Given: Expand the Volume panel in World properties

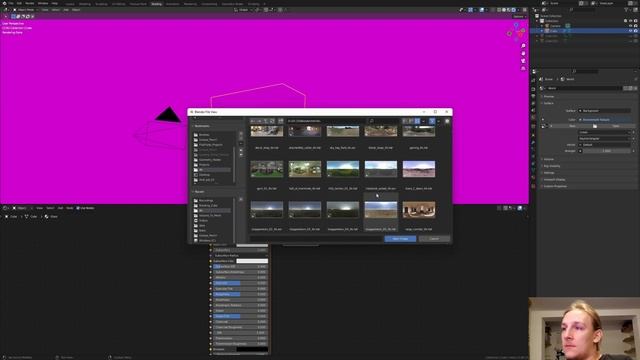Looking at the screenshot, I should (x=549, y=159).
